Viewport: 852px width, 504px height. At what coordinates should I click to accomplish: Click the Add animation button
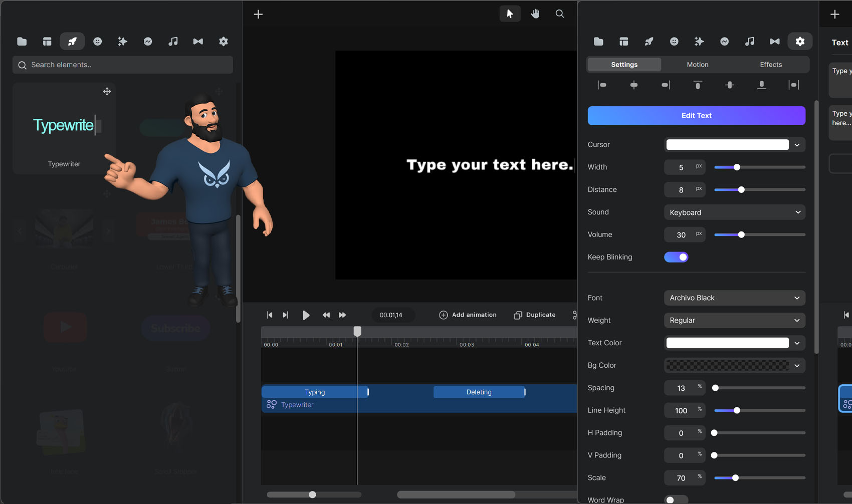click(x=468, y=315)
